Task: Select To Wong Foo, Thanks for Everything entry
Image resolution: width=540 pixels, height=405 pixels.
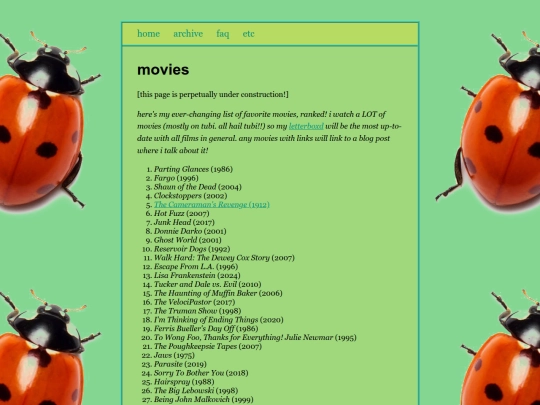Action: (x=255, y=338)
